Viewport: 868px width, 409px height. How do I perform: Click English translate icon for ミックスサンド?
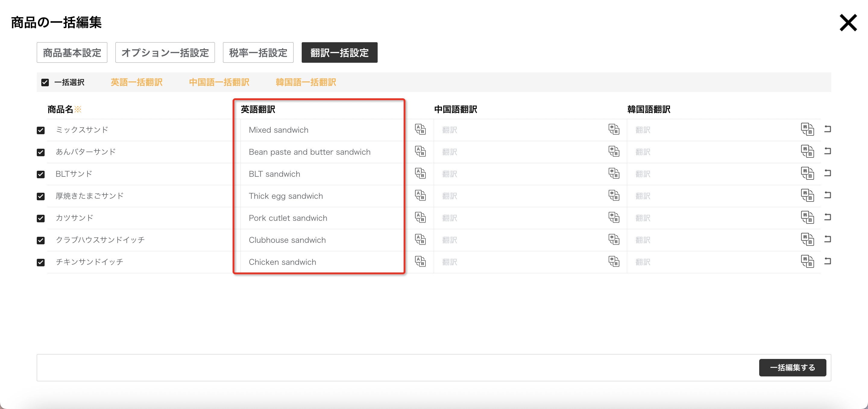click(x=420, y=129)
